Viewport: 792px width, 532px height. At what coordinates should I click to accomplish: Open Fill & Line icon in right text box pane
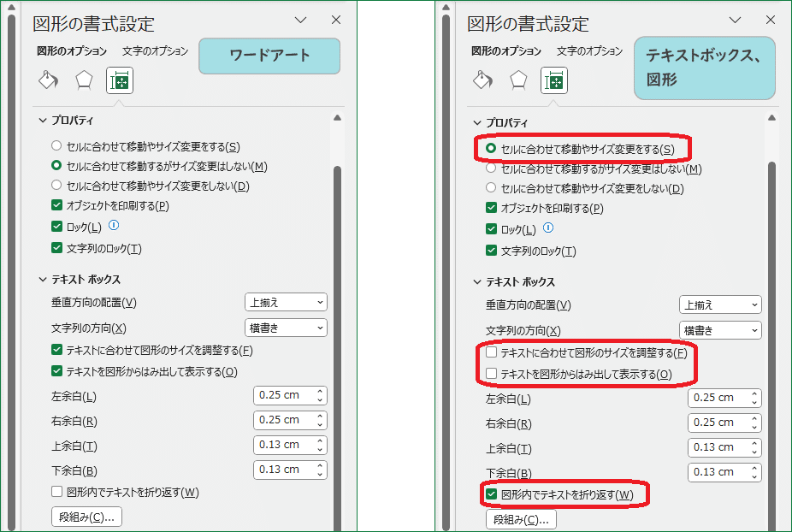[483, 80]
